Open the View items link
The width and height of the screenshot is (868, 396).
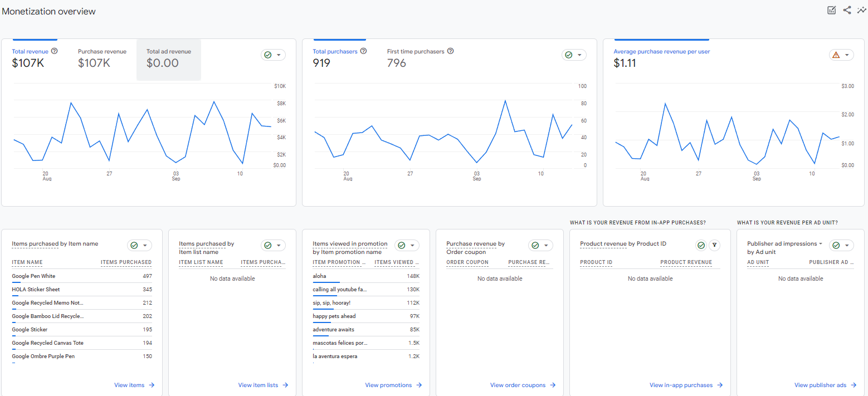tap(134, 385)
